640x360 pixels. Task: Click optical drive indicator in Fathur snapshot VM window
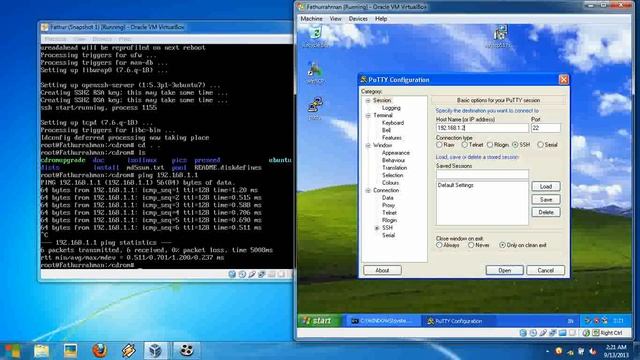[242, 274]
